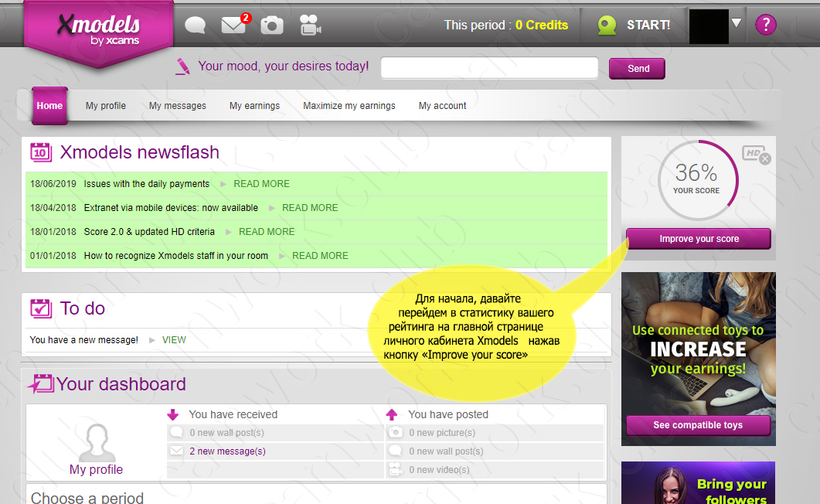Click the photo camera icon in header

[x=272, y=25]
